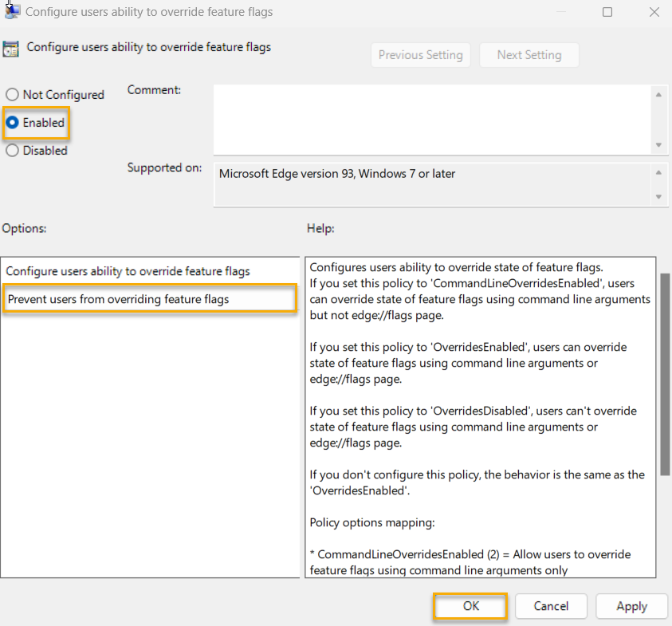Apply changes using the Apply button

(631, 606)
